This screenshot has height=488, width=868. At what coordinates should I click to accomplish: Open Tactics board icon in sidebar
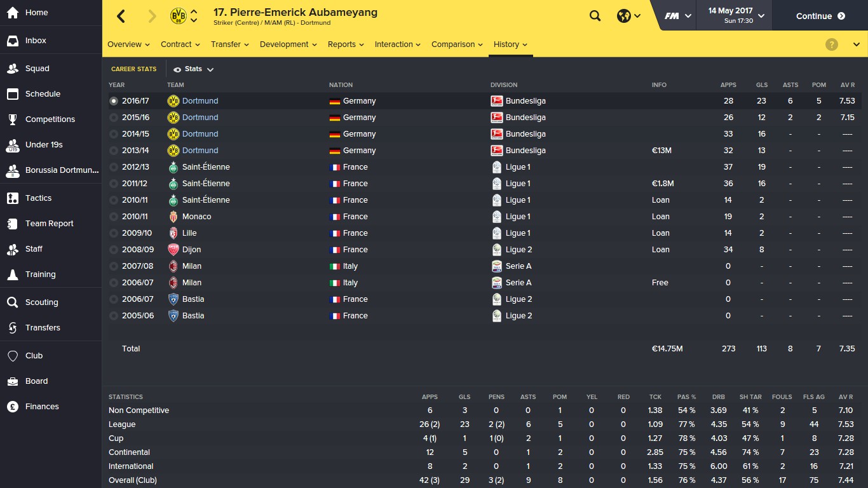[12, 198]
